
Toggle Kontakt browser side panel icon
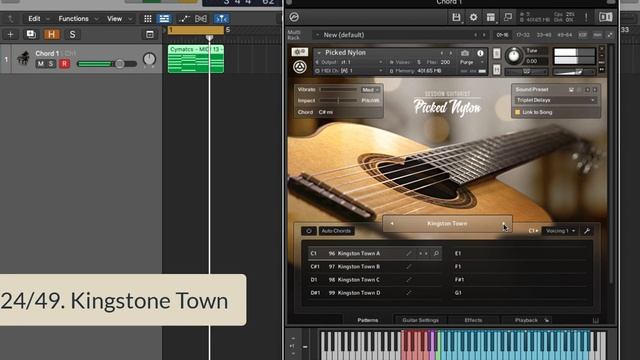605,17
